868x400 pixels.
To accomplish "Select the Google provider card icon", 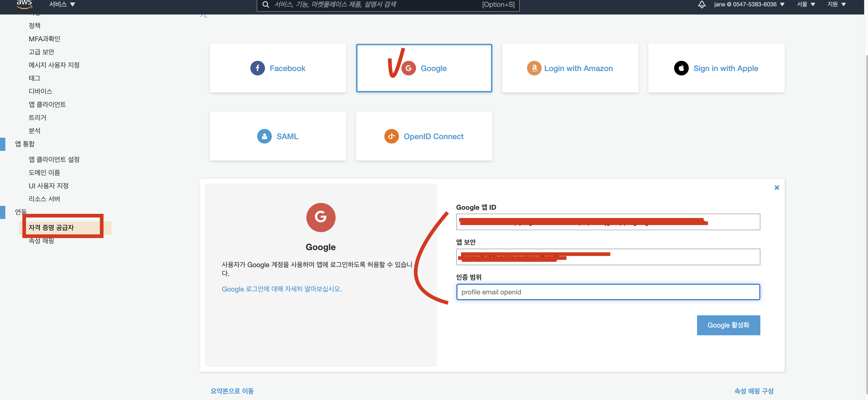I will coord(408,68).
